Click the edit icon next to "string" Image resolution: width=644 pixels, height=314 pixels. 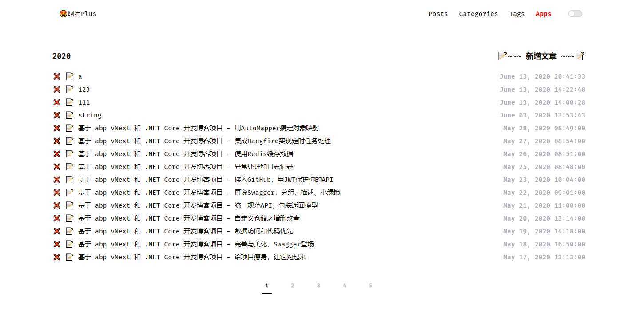coord(70,115)
